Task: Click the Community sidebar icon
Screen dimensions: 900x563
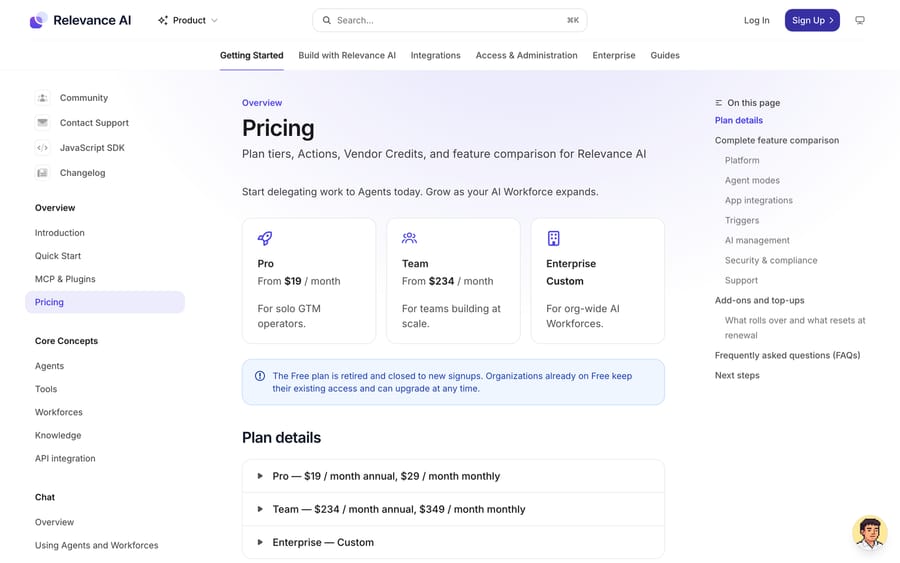Action: pyautogui.click(x=42, y=98)
